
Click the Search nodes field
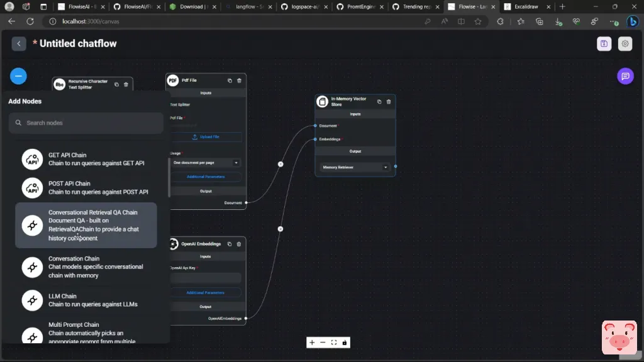click(x=86, y=123)
